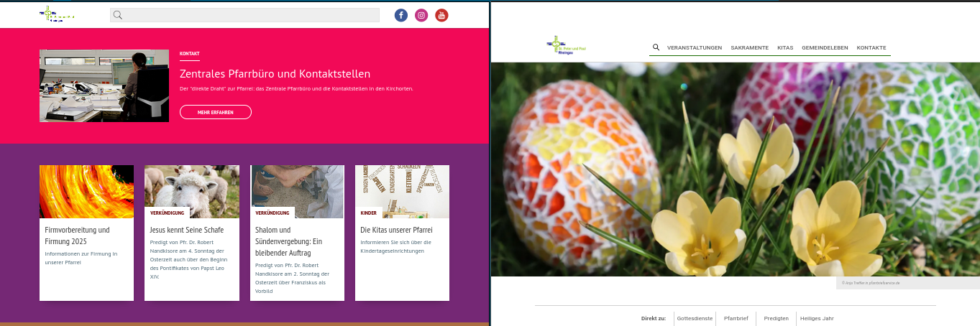This screenshot has height=326, width=980.
Task: Open the Pfarrbrief quick link
Action: tap(736, 318)
